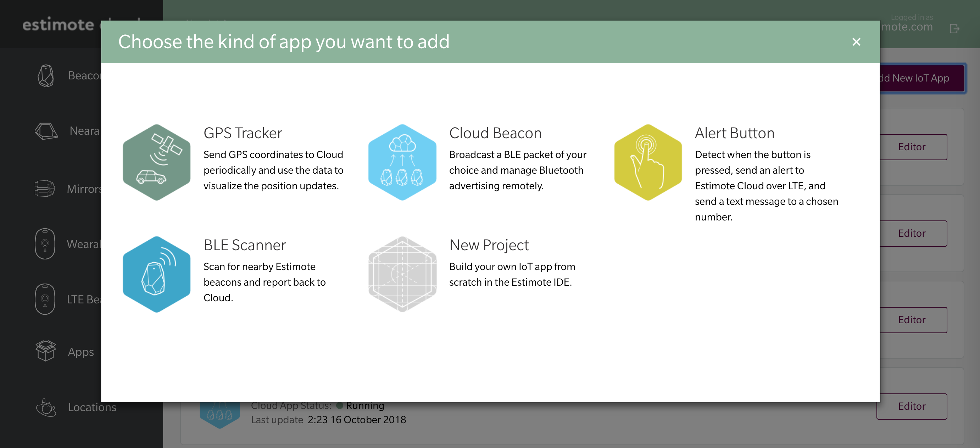The image size is (980, 448).
Task: Select the Cloud Beacon hexagon icon
Action: click(402, 162)
